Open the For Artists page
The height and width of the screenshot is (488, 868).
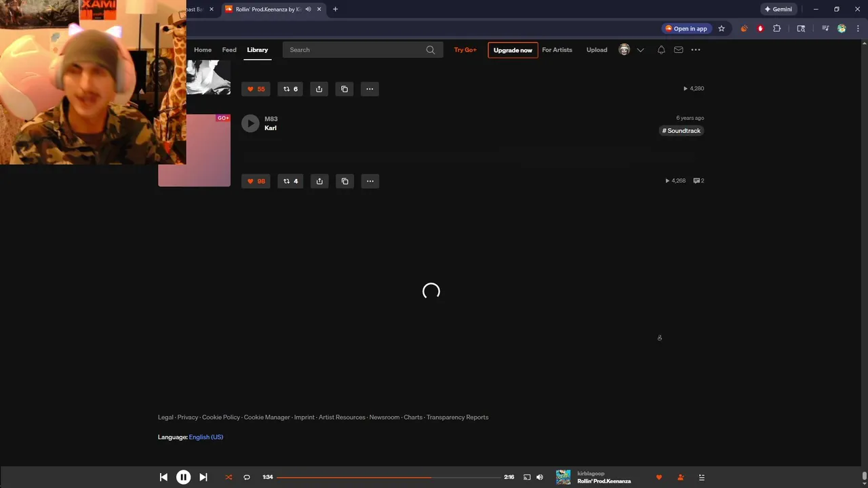click(x=557, y=49)
